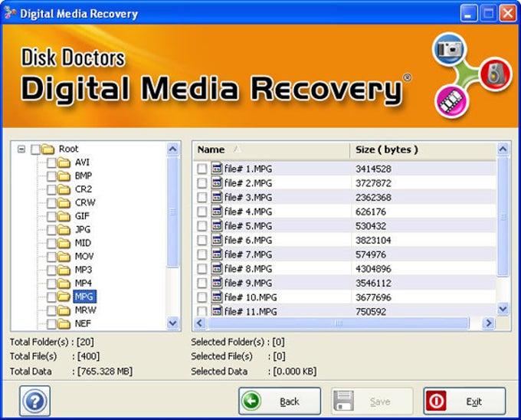Click the video file icon of file# 2.MPG
The width and height of the screenshot is (521, 420).
pos(217,182)
